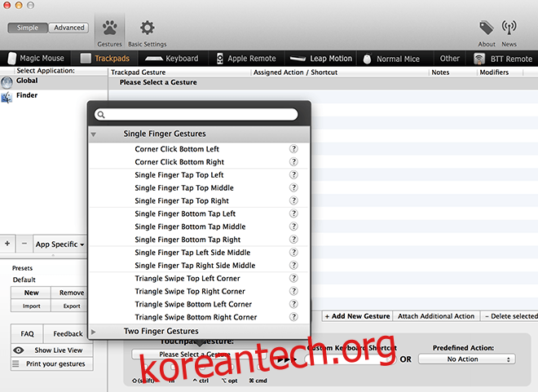Click the Remove preset button

pos(69,293)
